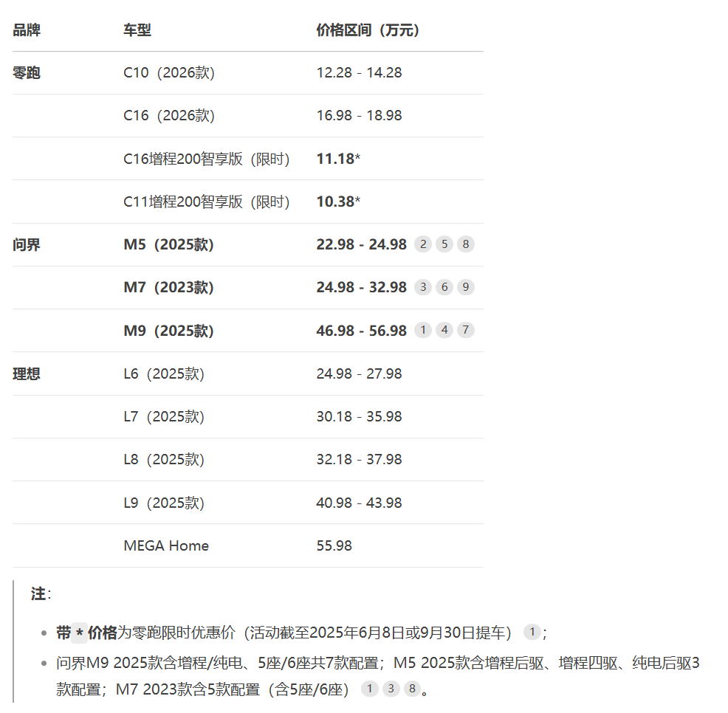The image size is (728, 713).
Task: Select the L8（2025款）model cell
Action: point(164,460)
